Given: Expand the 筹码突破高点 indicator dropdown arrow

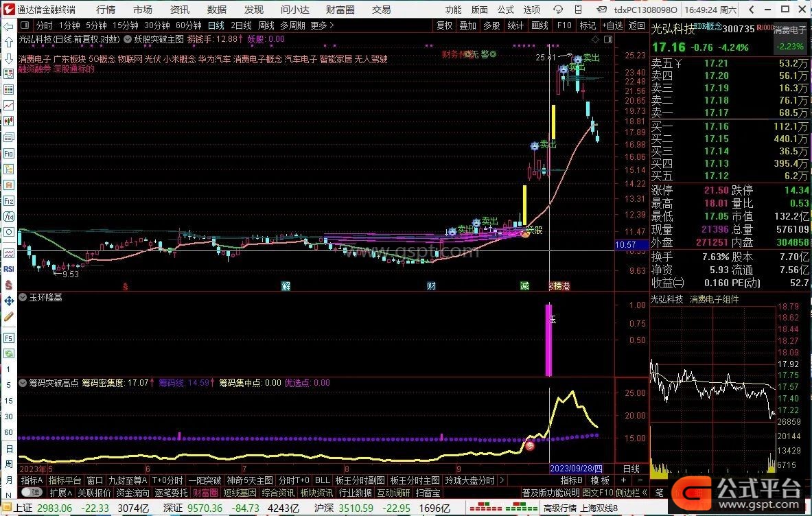Looking at the screenshot, I should tap(23, 383).
